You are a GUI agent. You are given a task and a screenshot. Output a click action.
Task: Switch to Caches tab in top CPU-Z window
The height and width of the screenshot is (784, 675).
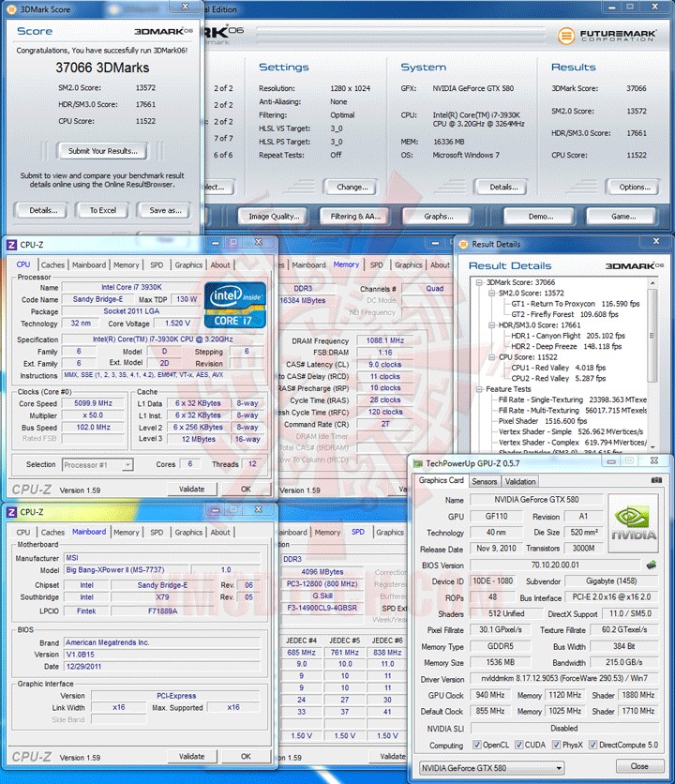click(x=52, y=265)
